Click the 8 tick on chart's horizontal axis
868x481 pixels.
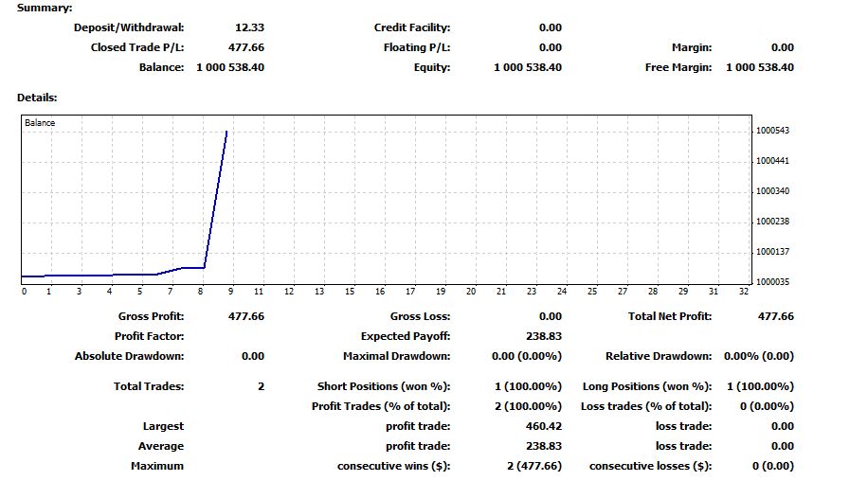tap(200, 292)
